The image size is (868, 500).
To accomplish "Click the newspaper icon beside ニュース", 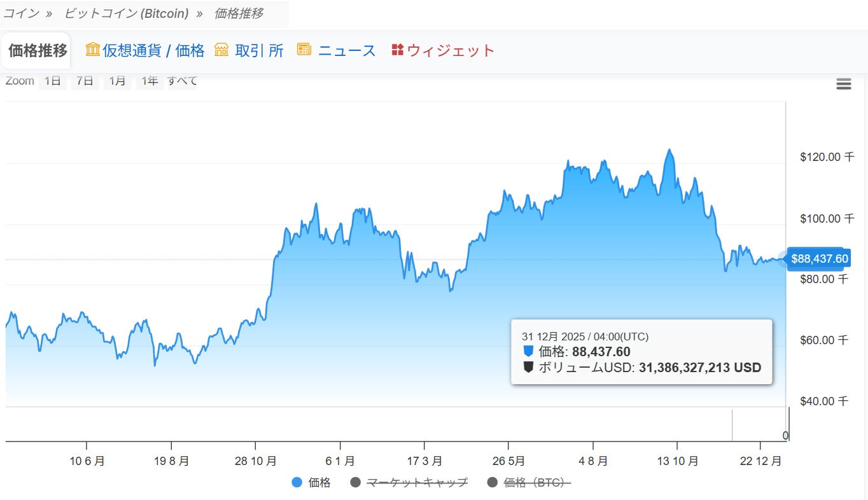I will click(x=304, y=50).
